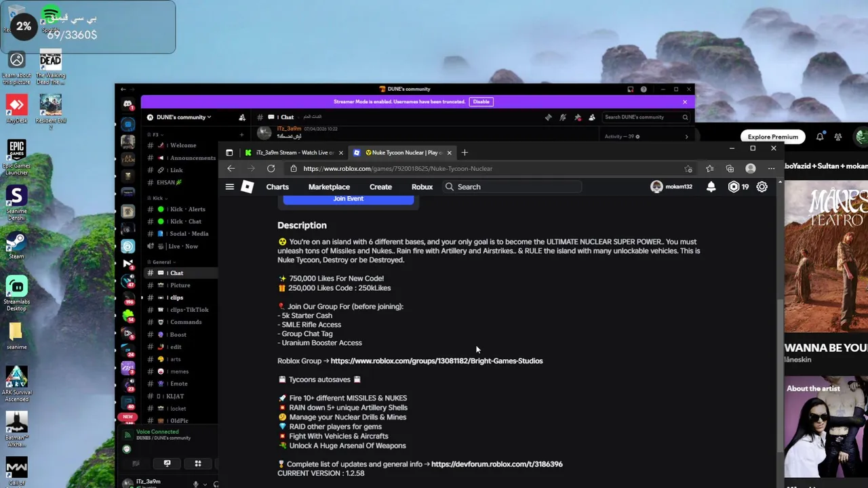Image resolution: width=868 pixels, height=488 pixels.
Task: Open the Streamlabs Desktop shortcut
Action: point(16,293)
